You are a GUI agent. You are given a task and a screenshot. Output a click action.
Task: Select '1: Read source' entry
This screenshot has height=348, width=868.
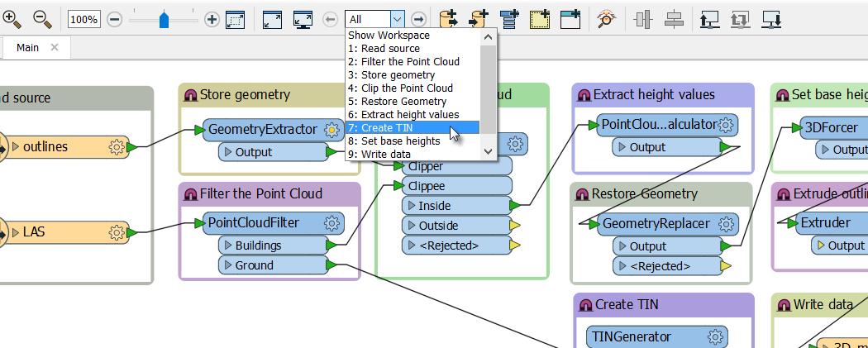point(413,49)
